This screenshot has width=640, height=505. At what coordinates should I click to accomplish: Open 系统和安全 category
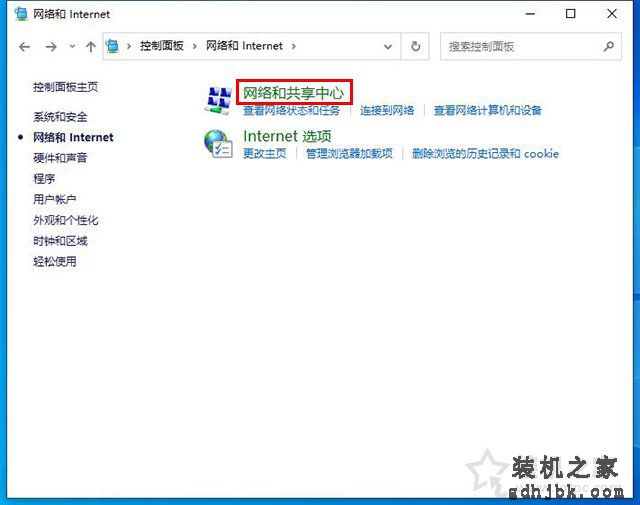[x=60, y=117]
